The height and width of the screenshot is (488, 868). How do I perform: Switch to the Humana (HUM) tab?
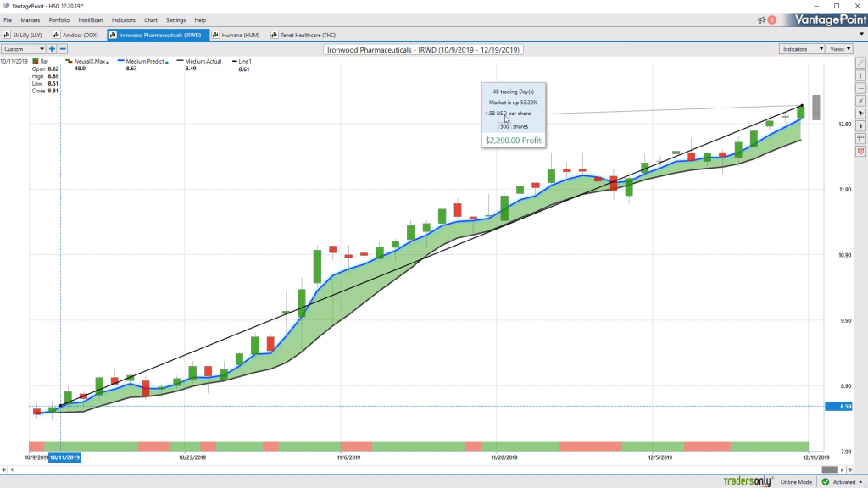coord(236,35)
